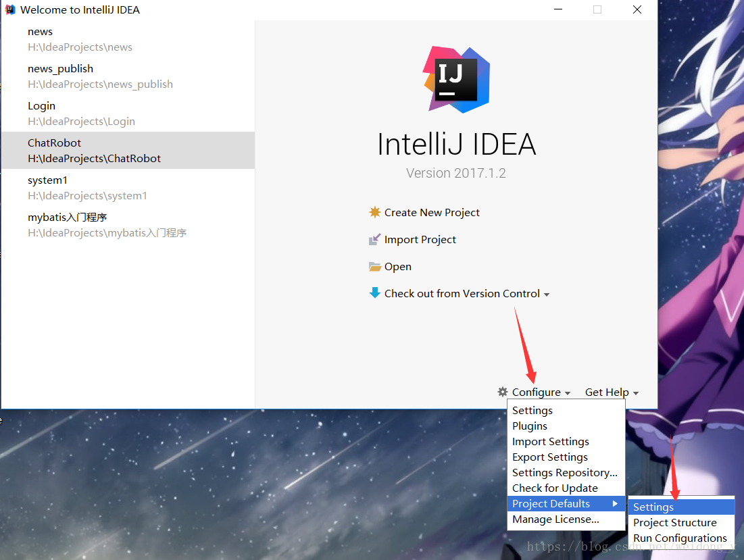Viewport: 744px width, 560px height.
Task: Open the recent project ChatRobot
Action: pyautogui.click(x=128, y=151)
